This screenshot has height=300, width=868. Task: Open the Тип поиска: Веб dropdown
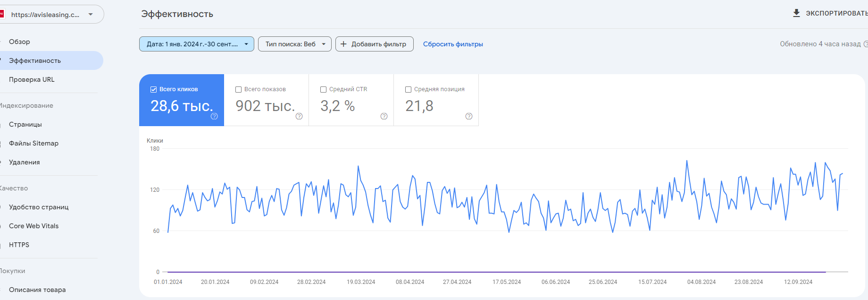click(294, 44)
